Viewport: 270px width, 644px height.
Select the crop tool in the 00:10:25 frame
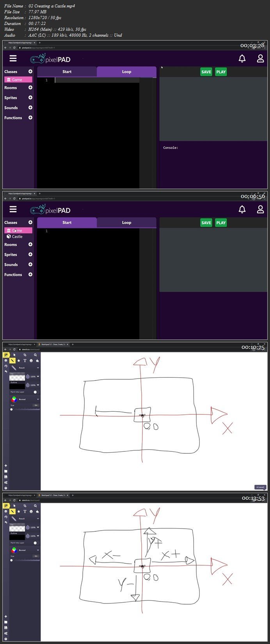(x=25, y=355)
